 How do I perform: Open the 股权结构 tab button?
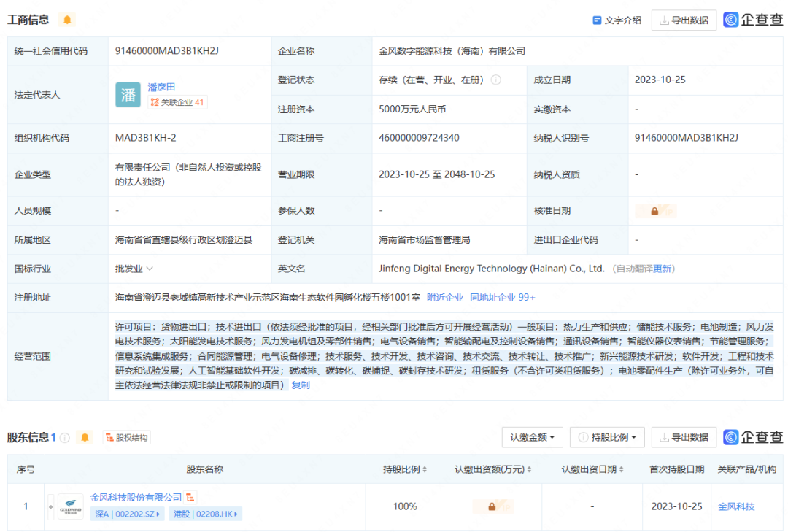point(127,438)
